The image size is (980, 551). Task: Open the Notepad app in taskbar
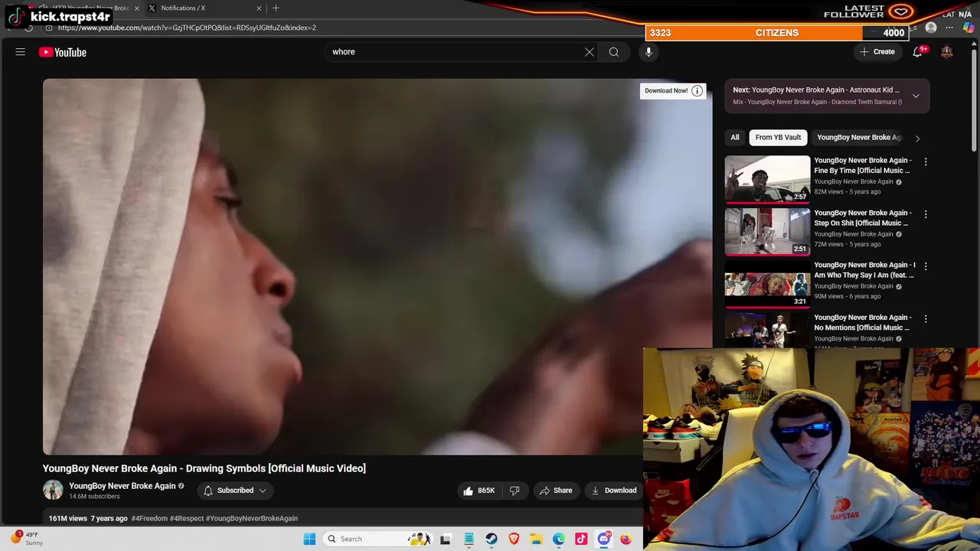point(469,539)
